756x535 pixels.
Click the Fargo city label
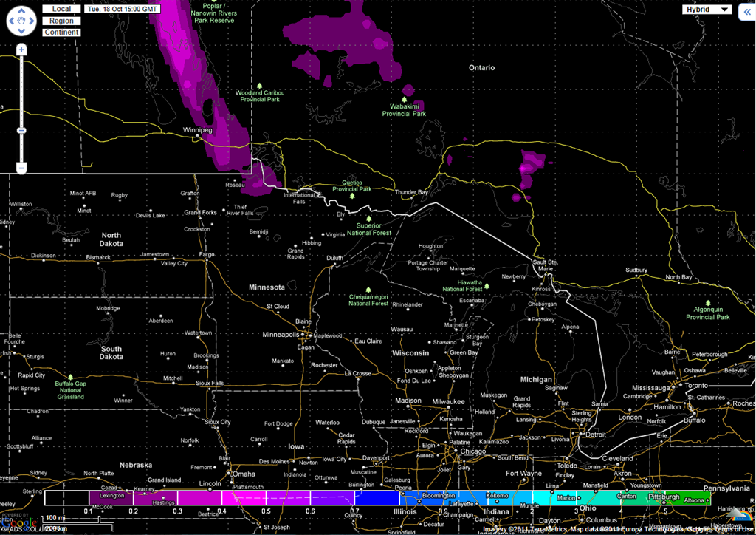click(x=207, y=254)
